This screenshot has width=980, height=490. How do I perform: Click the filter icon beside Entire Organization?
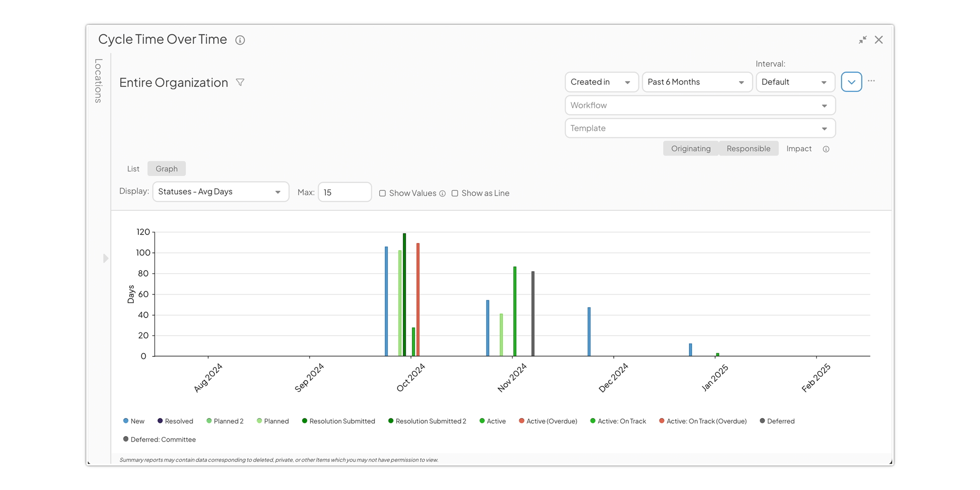click(241, 82)
